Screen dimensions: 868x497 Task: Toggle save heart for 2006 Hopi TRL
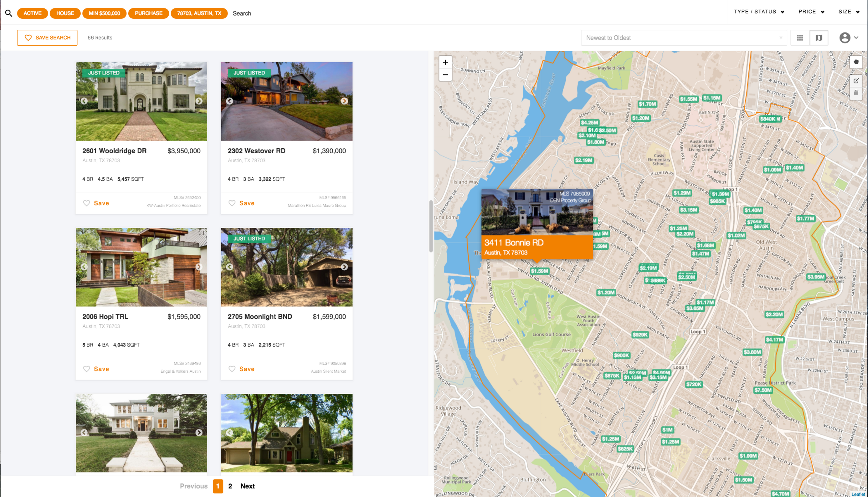pos(86,369)
